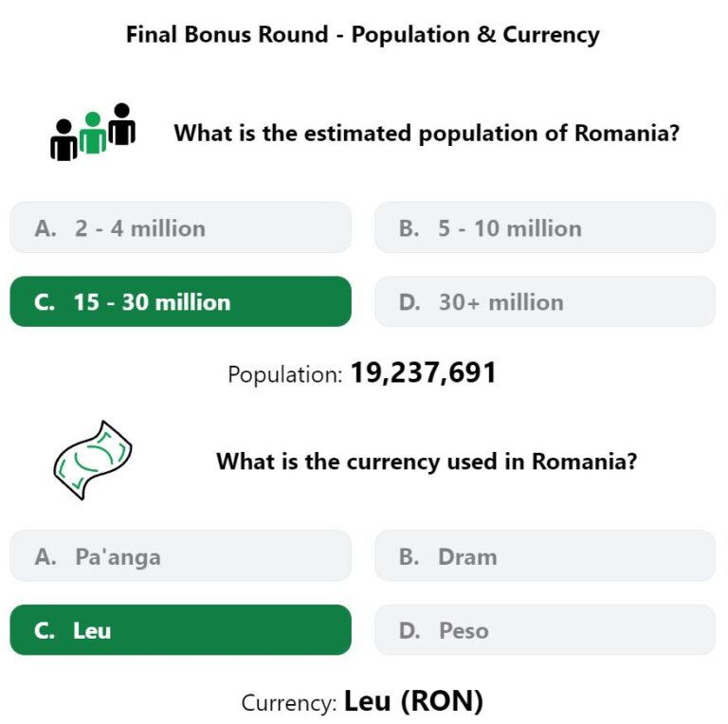Image resolution: width=728 pixels, height=724 pixels.
Task: Click the banknote currency icon
Action: coord(93,461)
